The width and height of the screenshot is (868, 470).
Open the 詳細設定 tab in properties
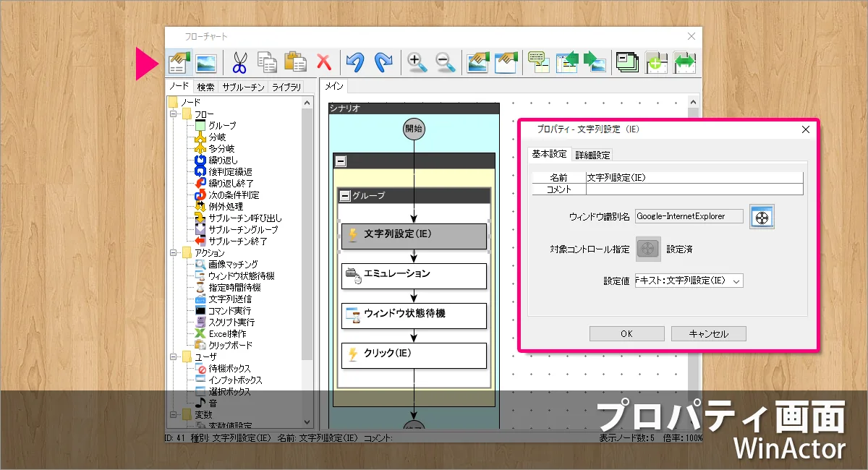(593, 155)
